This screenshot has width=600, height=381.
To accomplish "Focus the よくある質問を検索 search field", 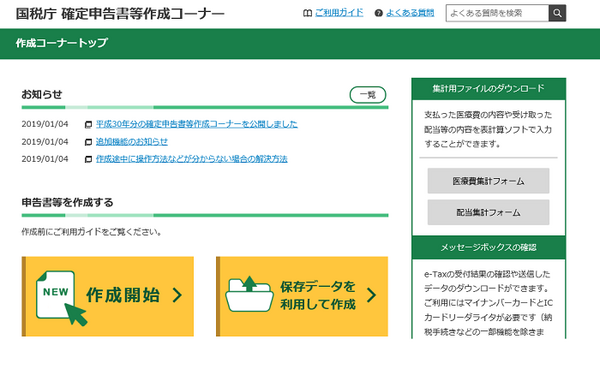I will (497, 13).
